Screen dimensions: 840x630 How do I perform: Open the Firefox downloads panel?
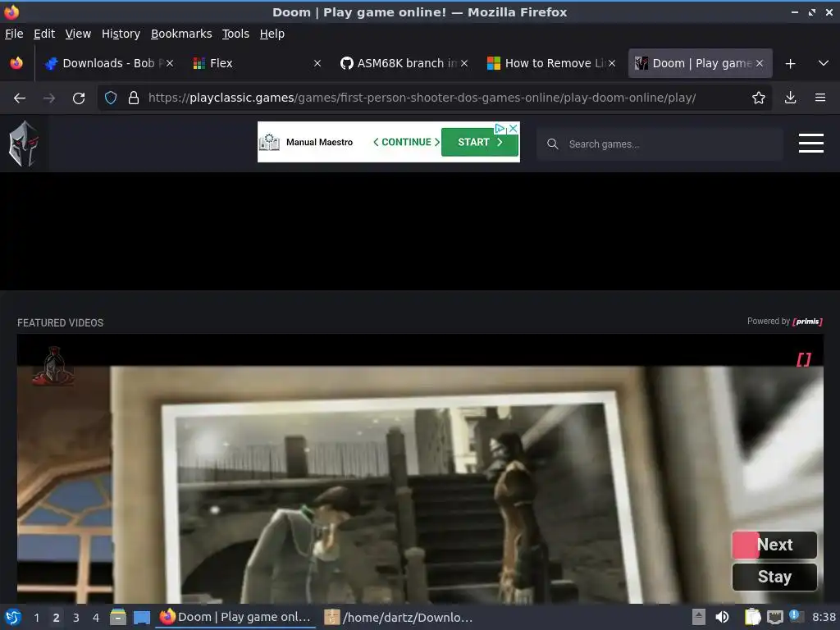790,98
